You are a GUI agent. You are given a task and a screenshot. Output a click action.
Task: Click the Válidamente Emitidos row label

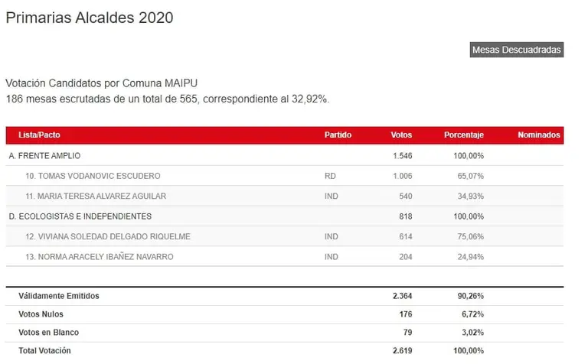tap(59, 296)
